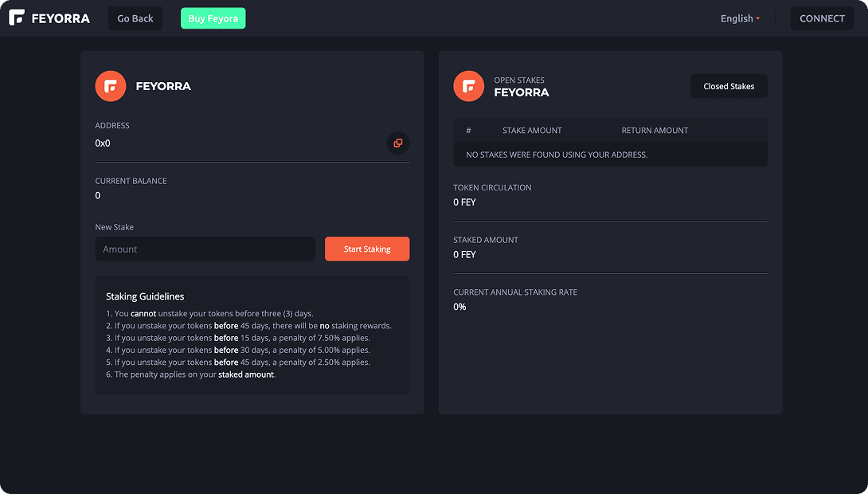The width and height of the screenshot is (868, 494).
Task: Open the English language dropdown
Action: coord(740,18)
